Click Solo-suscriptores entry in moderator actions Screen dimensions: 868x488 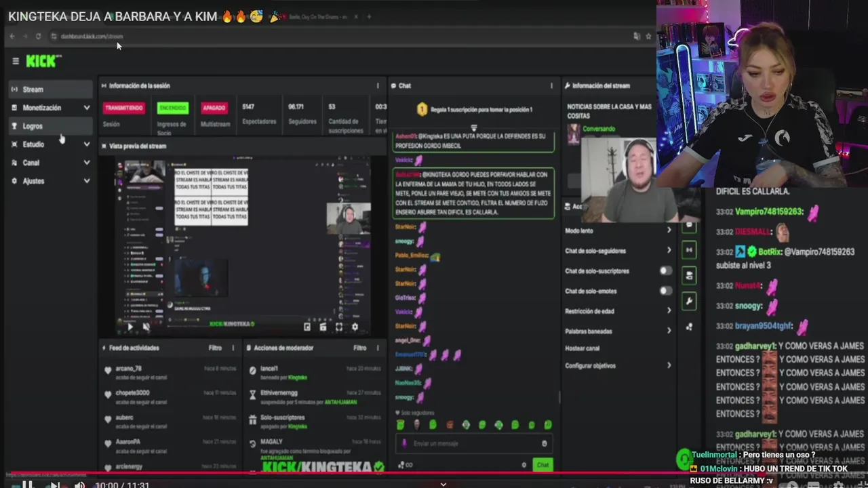click(315, 421)
